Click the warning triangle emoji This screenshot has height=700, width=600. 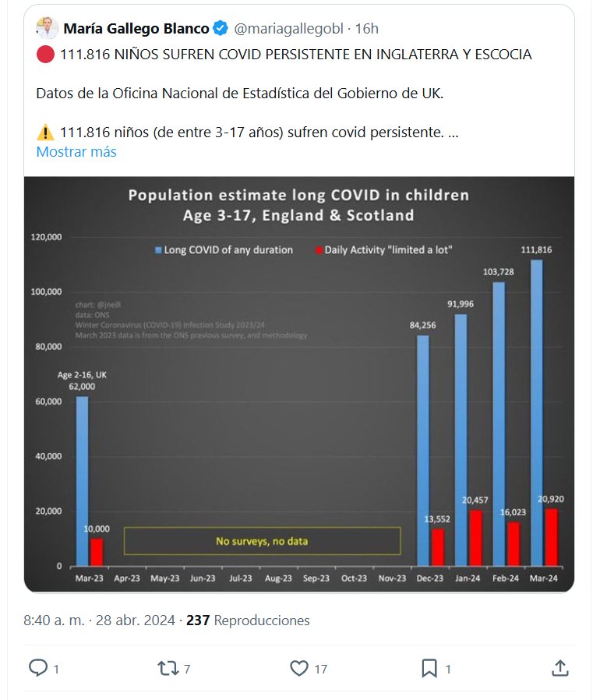[44, 133]
